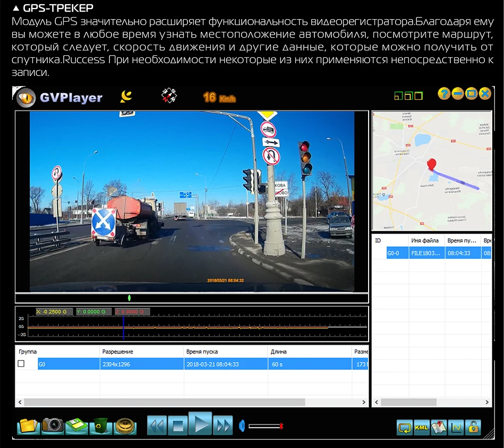Click file name FILE1803... cell
504x448 pixels.
coord(427,253)
